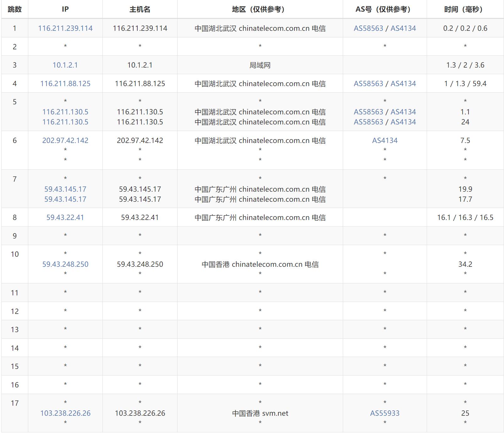
Task: Select the hop number 12 cell
Action: (x=15, y=311)
